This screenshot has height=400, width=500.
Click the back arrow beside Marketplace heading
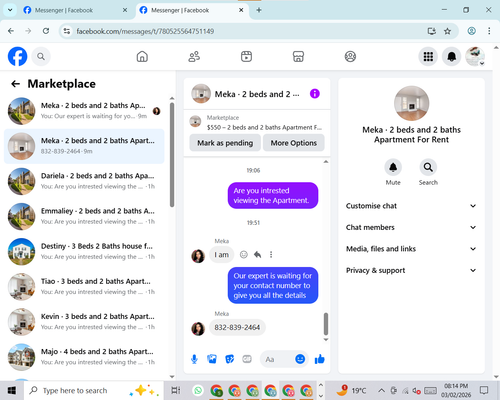click(x=15, y=84)
